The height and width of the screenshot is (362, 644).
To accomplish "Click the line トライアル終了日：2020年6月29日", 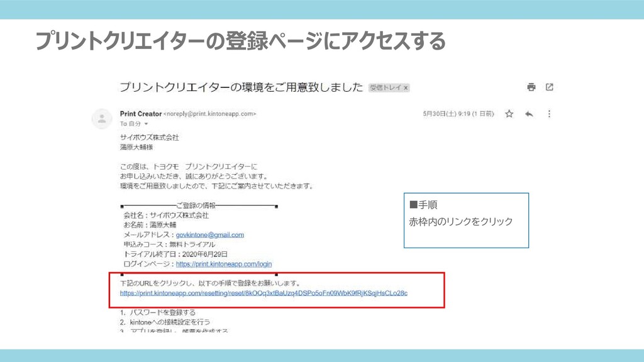I will [175, 254].
